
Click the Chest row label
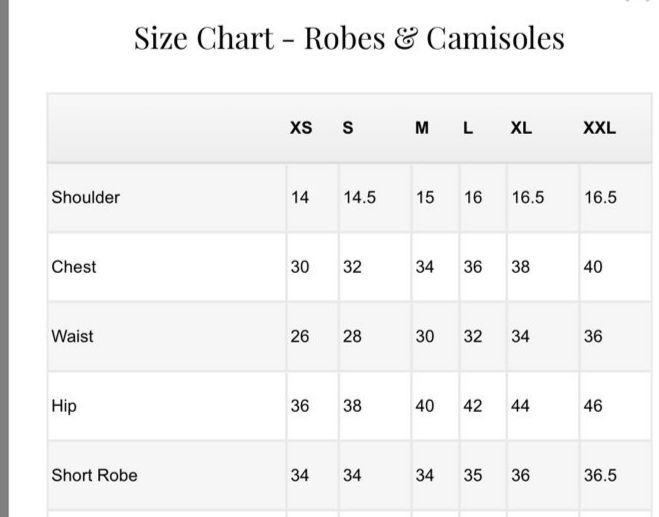pos(74,267)
